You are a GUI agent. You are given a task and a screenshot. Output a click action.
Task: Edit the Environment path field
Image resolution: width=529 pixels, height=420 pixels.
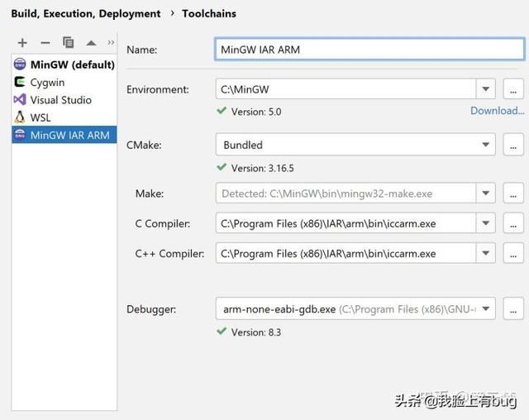coord(346,89)
